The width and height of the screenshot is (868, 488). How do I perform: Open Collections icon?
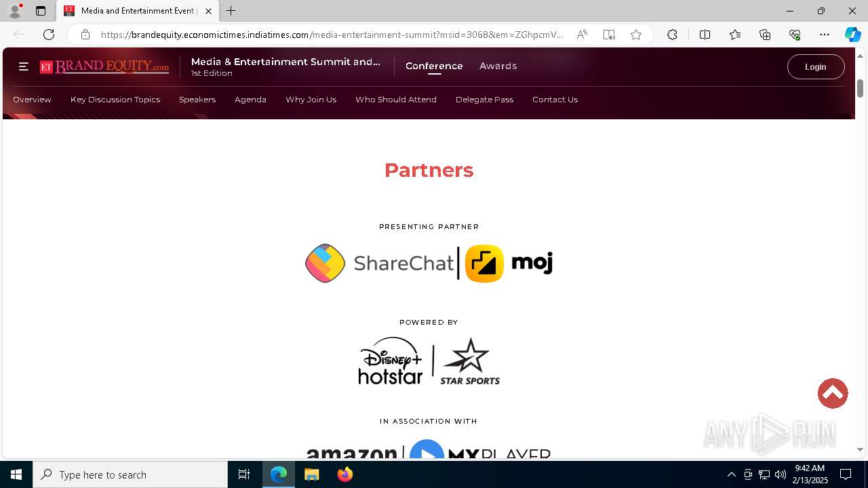765,35
